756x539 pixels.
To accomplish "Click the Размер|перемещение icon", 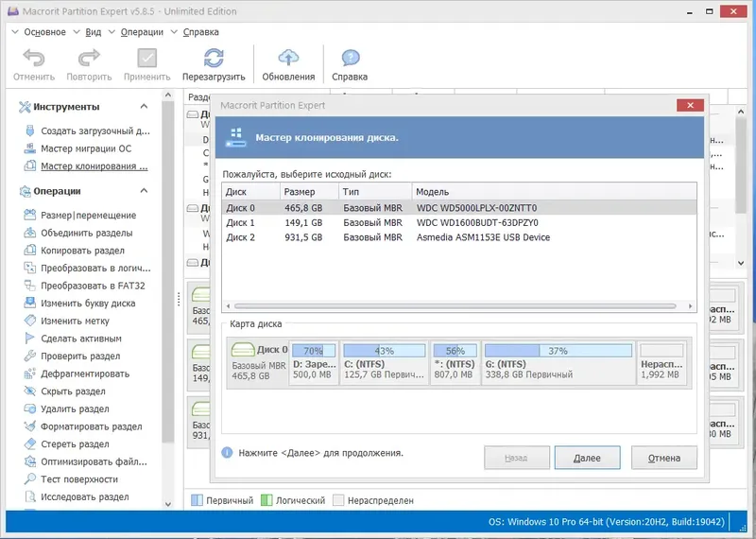I will [x=30, y=215].
